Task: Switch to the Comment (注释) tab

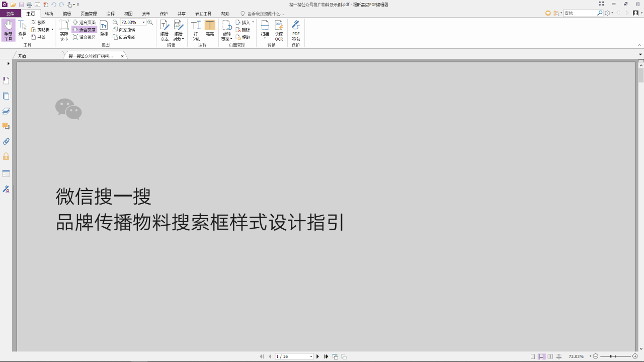Action: click(111, 14)
